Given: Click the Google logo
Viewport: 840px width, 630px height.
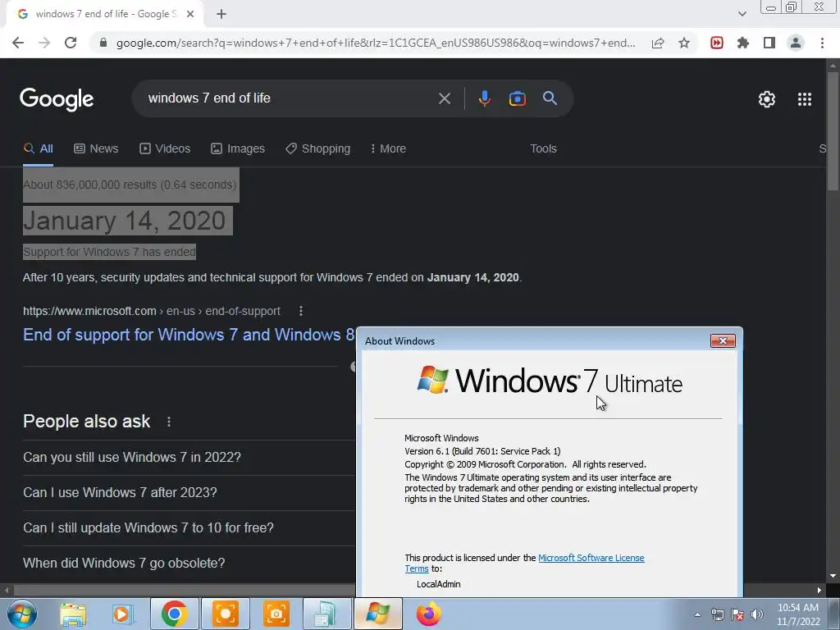Looking at the screenshot, I should pos(57,99).
